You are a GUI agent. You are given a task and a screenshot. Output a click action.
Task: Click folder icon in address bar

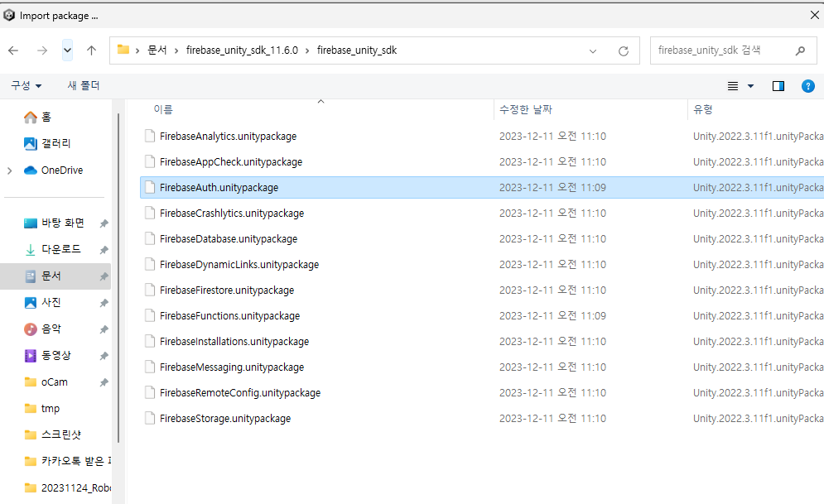123,50
